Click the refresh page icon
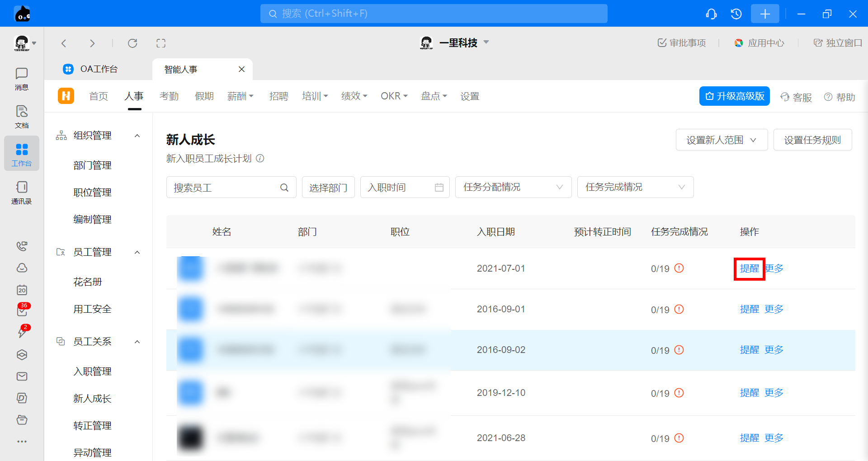This screenshot has width=868, height=461. (x=132, y=43)
